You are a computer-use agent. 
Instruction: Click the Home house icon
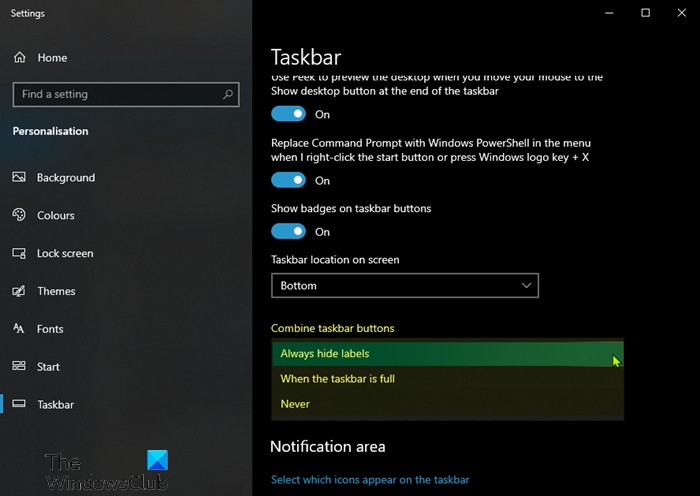(20, 58)
